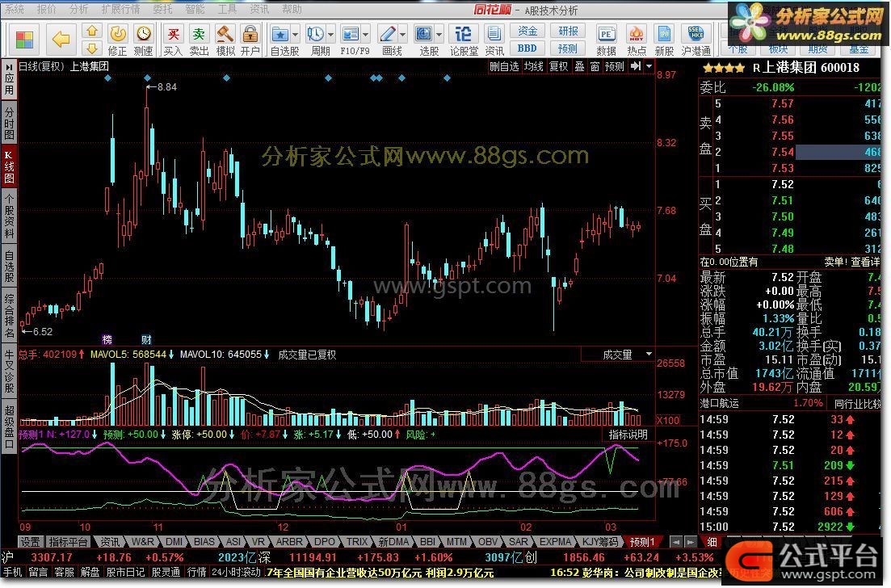Image resolution: width=891 pixels, height=588 pixels.
Task: Click the 研报 research report button
Action: (x=568, y=31)
